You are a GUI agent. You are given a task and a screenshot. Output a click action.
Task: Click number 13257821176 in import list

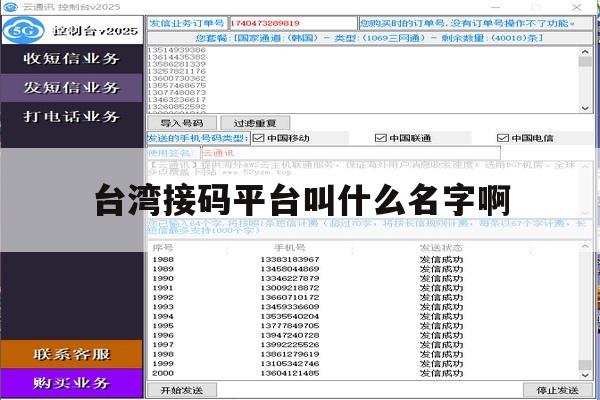click(176, 71)
